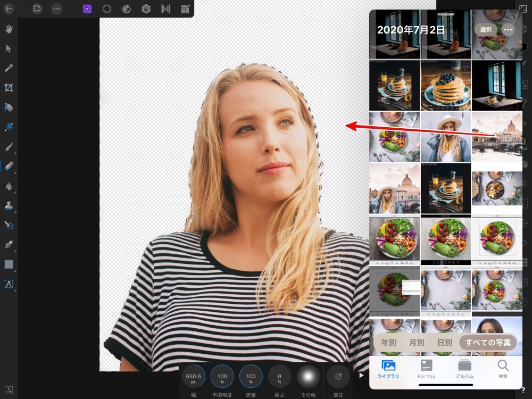Tap the 選択 button in Photos
Screen dimensions: 532x399
click(x=486, y=30)
